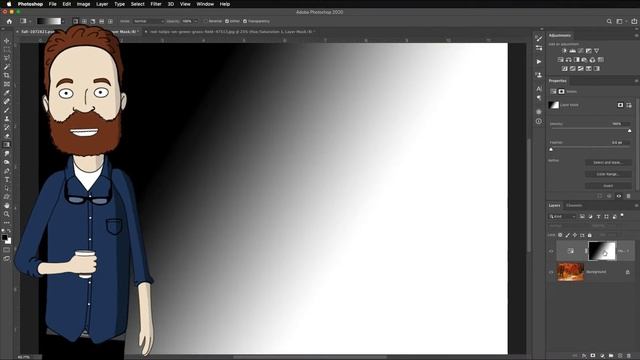Select linear gradient type button

pos(76,21)
